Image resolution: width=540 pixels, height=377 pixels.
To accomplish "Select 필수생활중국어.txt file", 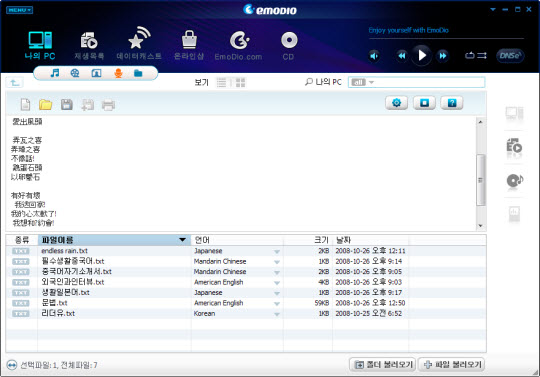I will pyautogui.click(x=73, y=261).
